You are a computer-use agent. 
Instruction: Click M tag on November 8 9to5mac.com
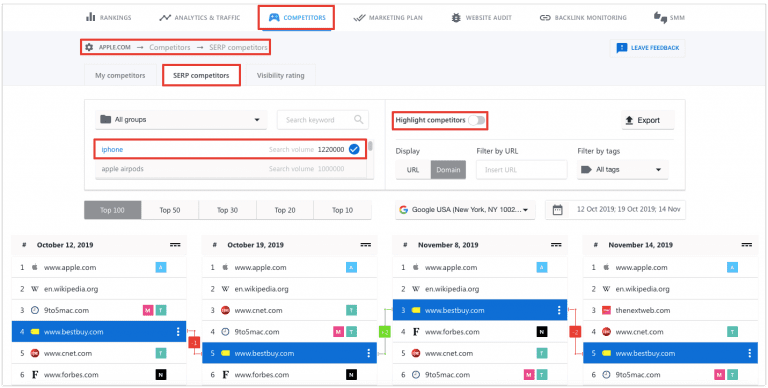[529, 375]
